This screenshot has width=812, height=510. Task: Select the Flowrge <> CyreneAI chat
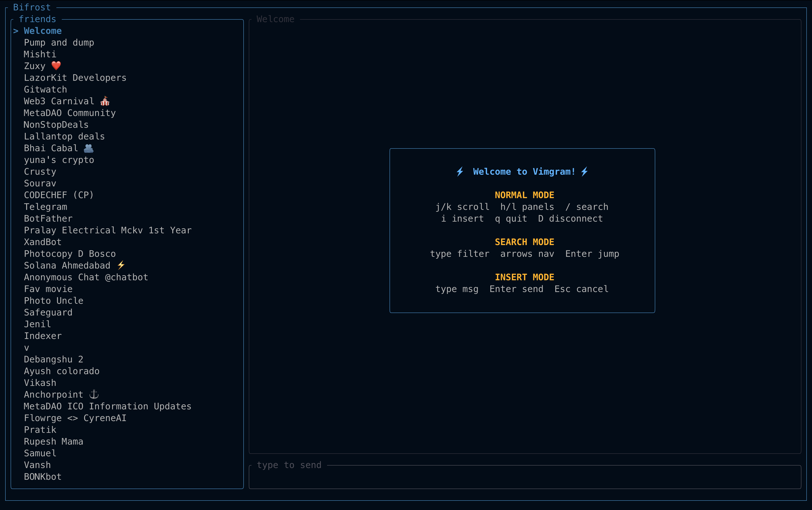[x=75, y=417]
